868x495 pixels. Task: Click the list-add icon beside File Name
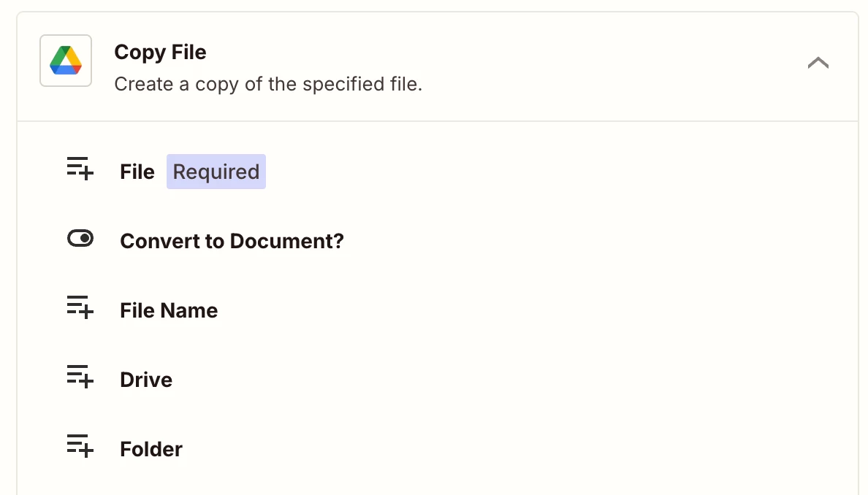(x=80, y=308)
